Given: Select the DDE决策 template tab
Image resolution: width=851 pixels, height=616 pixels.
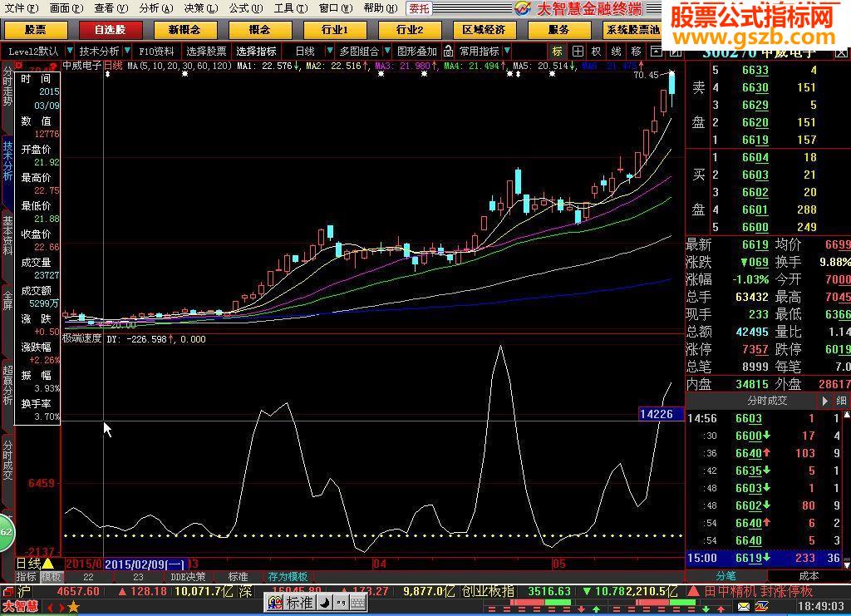Looking at the screenshot, I should click(x=188, y=576).
